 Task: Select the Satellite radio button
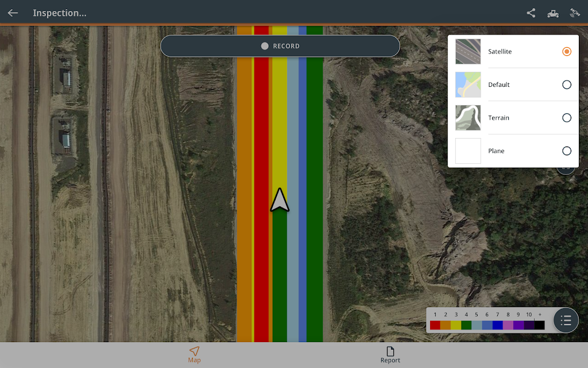pos(567,51)
